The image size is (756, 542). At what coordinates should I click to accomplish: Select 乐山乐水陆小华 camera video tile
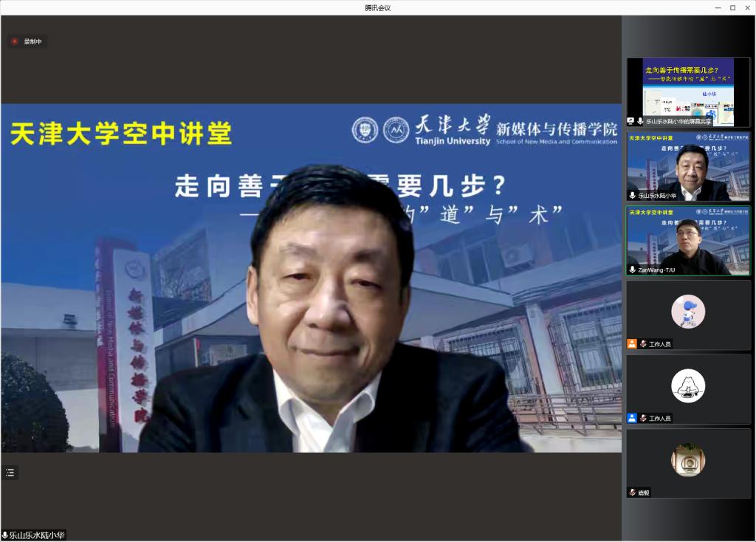click(x=688, y=166)
